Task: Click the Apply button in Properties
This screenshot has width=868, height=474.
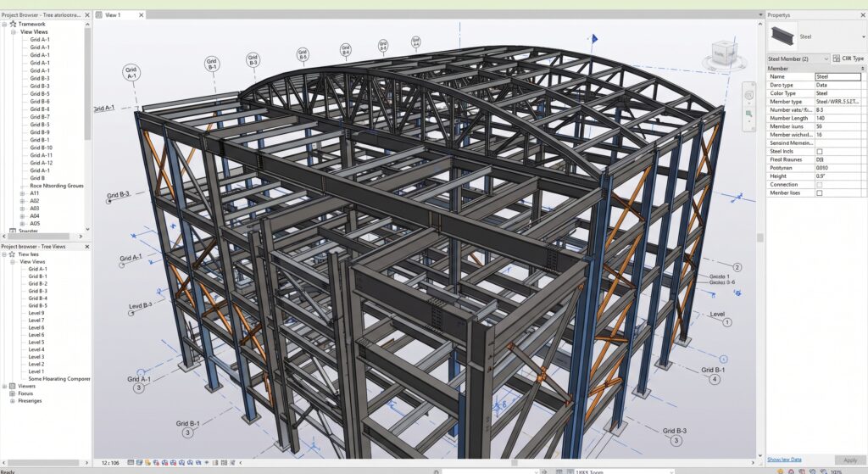Action: point(849,460)
